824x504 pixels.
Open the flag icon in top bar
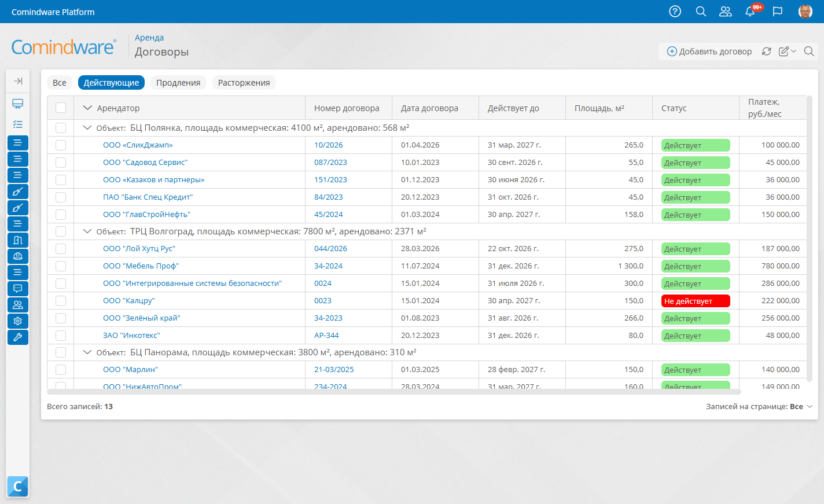click(x=778, y=12)
